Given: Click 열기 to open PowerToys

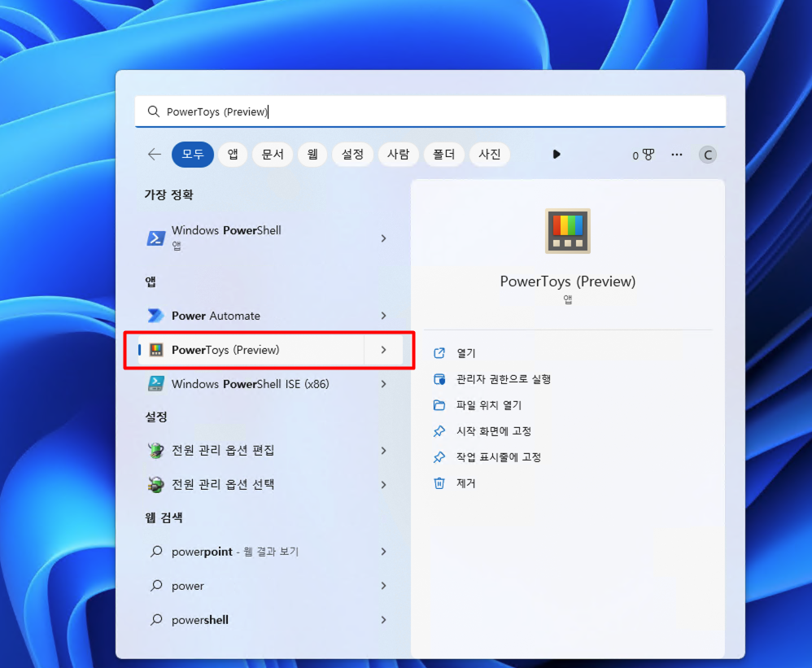Looking at the screenshot, I should [465, 353].
